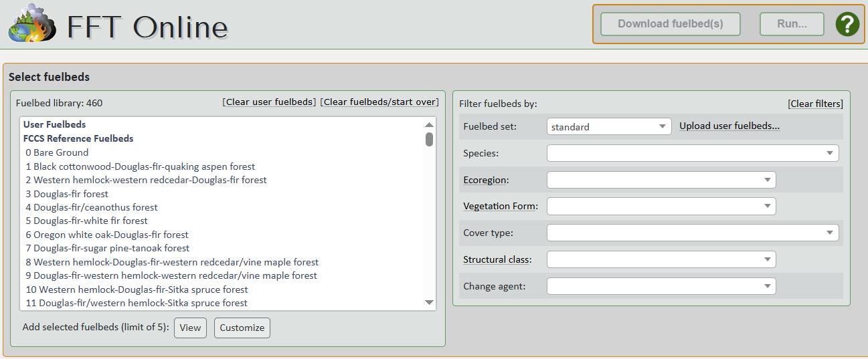The height and width of the screenshot is (359, 868).
Task: Click the FFT Online logo icon
Action: [x=31, y=24]
